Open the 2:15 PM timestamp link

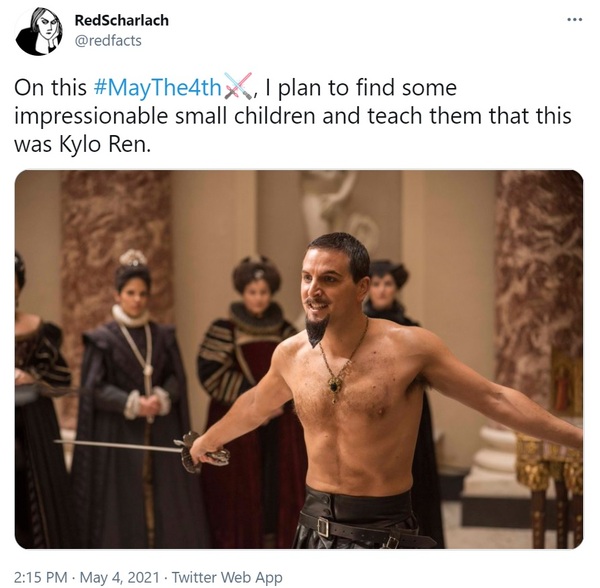click(x=41, y=577)
